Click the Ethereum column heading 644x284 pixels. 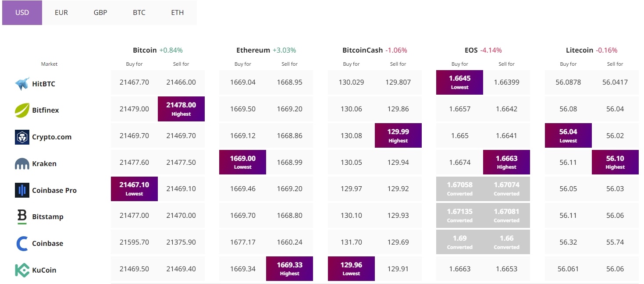[x=253, y=50]
